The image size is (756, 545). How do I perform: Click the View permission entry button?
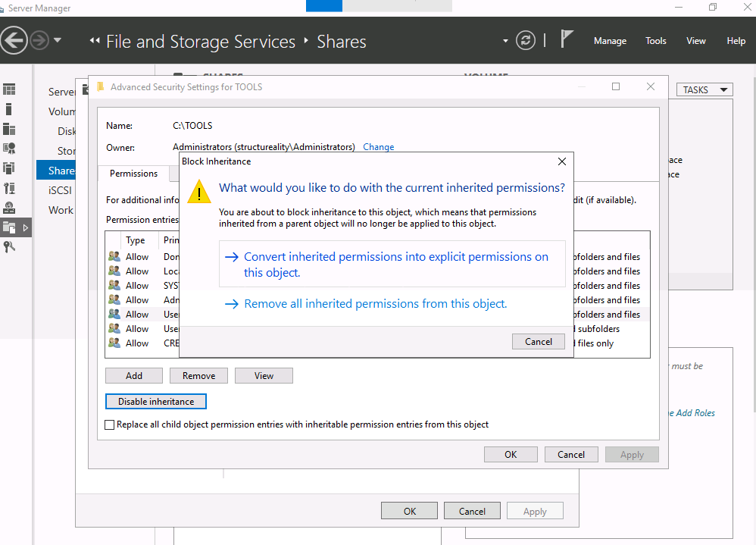264,376
